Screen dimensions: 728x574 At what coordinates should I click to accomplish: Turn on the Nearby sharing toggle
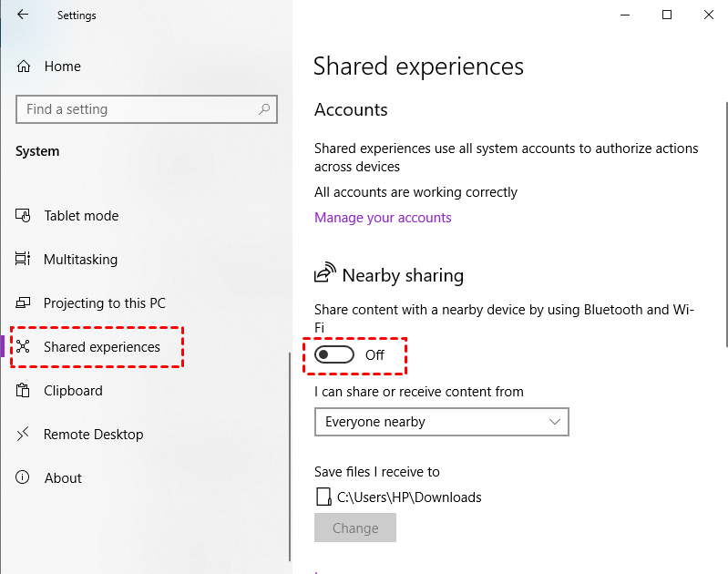[334, 354]
